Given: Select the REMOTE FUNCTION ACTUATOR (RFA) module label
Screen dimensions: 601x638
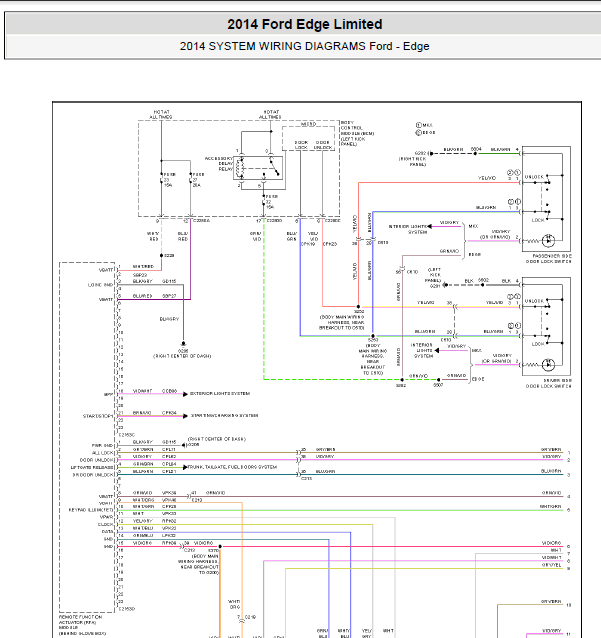Looking at the screenshot, I should 83,625.
